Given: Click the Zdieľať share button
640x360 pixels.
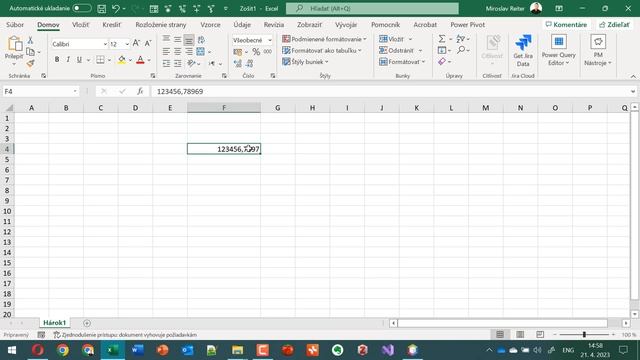Looking at the screenshot, I should [x=614, y=24].
